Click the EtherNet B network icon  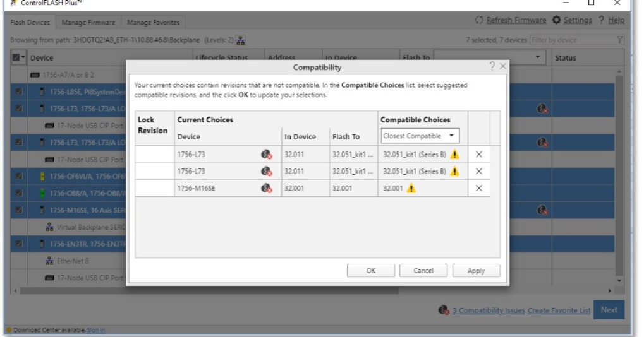50,261
